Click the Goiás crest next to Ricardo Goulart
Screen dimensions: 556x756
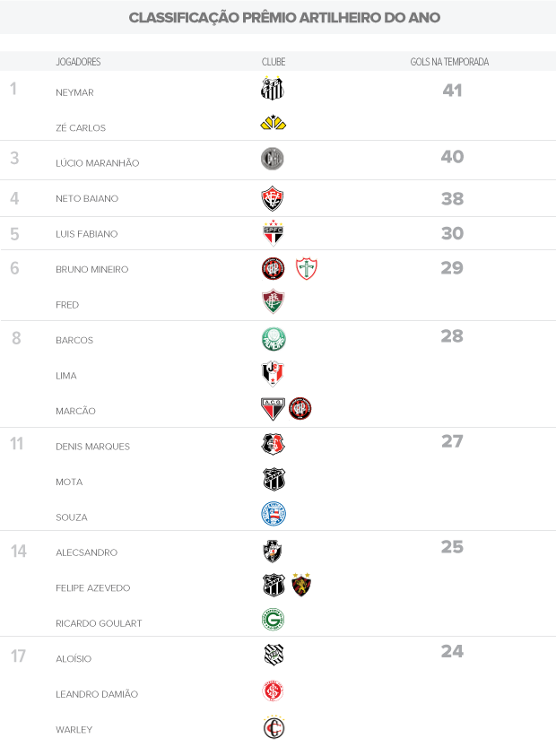[273, 620]
